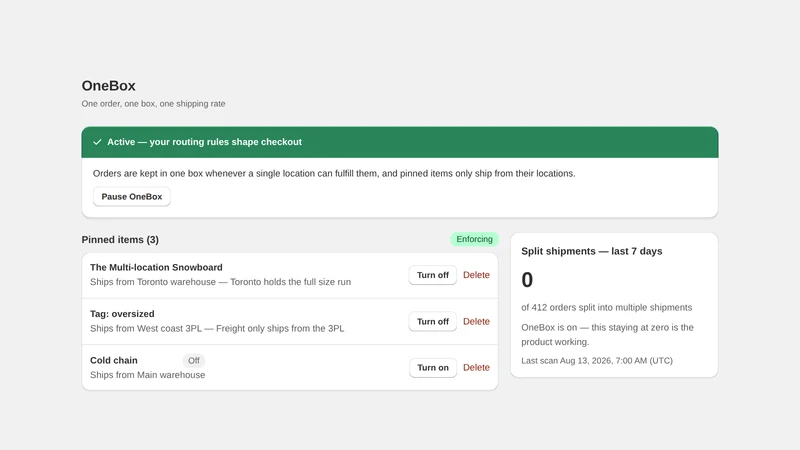Click 'OneBox is on — this staying at zero' note
Screen dimensions: 800x450
click(607, 335)
